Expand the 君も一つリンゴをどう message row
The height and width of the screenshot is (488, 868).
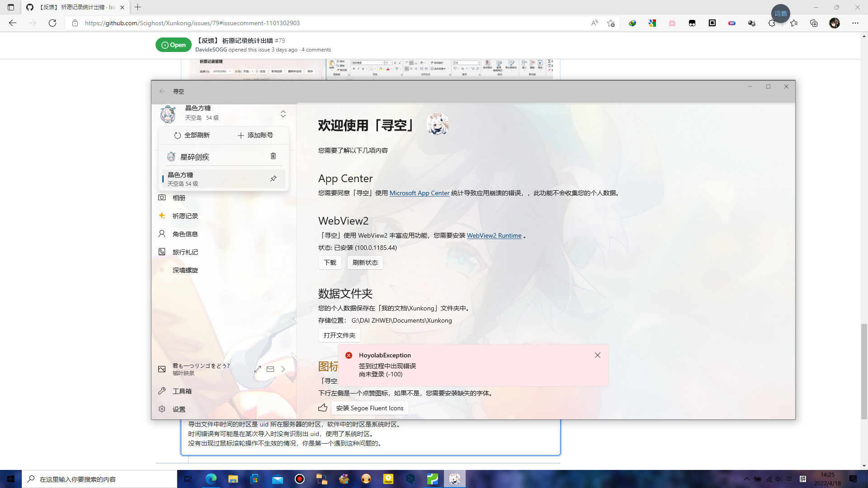coord(283,369)
